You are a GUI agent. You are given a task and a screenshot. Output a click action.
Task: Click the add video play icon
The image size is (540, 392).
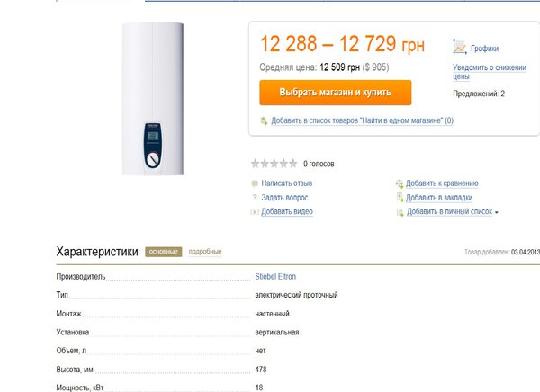pos(255,211)
